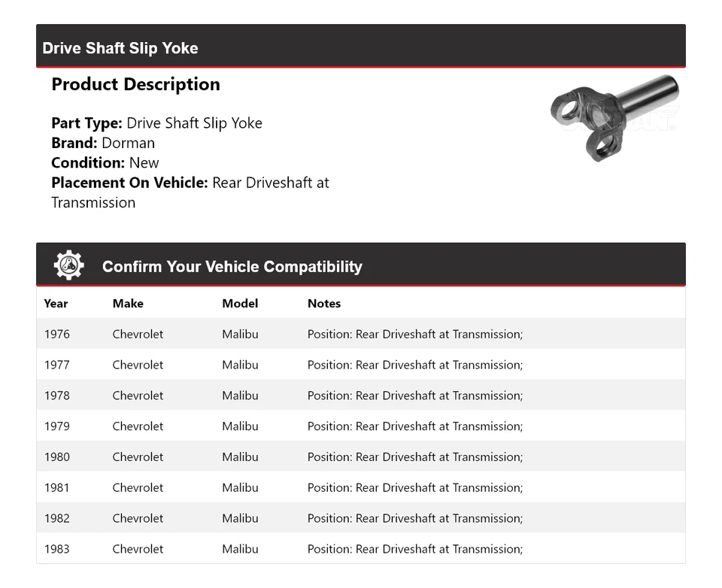
Task: Click the Brand Dorman text
Action: pos(103,143)
